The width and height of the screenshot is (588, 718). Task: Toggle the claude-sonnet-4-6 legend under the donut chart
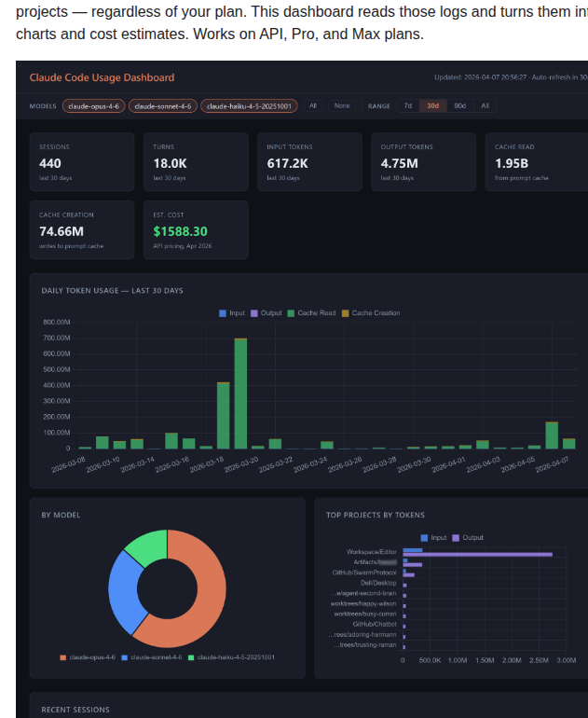pos(152,657)
